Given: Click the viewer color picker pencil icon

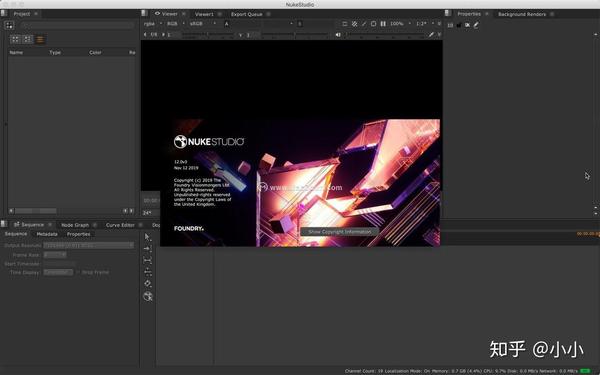Looking at the screenshot, I should [x=431, y=35].
